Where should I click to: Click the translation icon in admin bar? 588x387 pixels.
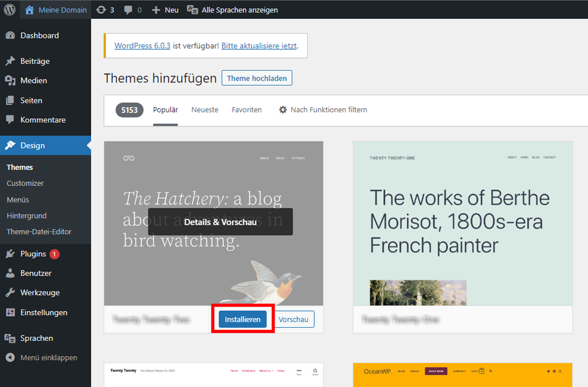[192, 10]
